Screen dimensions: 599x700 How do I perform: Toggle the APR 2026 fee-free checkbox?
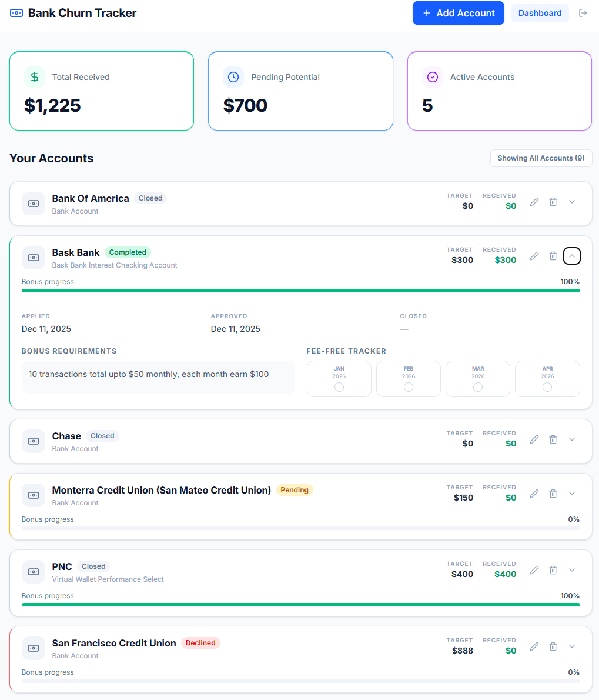pyautogui.click(x=547, y=387)
